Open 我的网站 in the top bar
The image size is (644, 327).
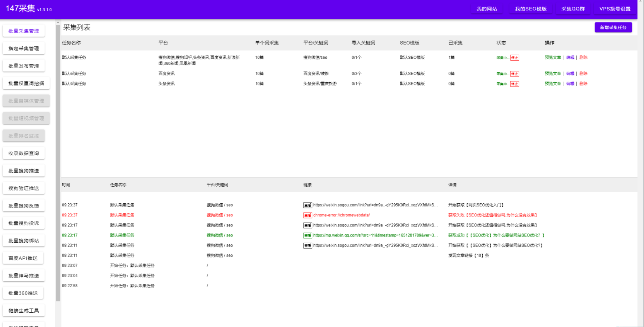tap(487, 9)
